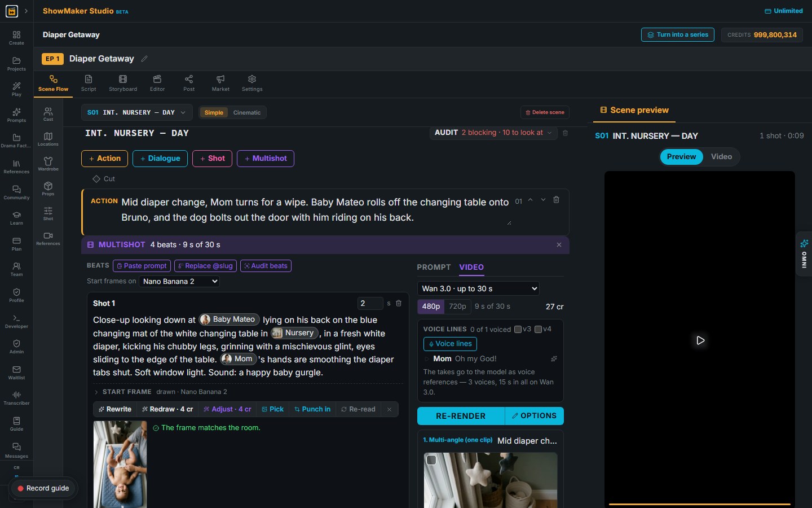The height and width of the screenshot is (508, 812).
Task: Delete Shot 1 using its trash icon
Action: (399, 303)
